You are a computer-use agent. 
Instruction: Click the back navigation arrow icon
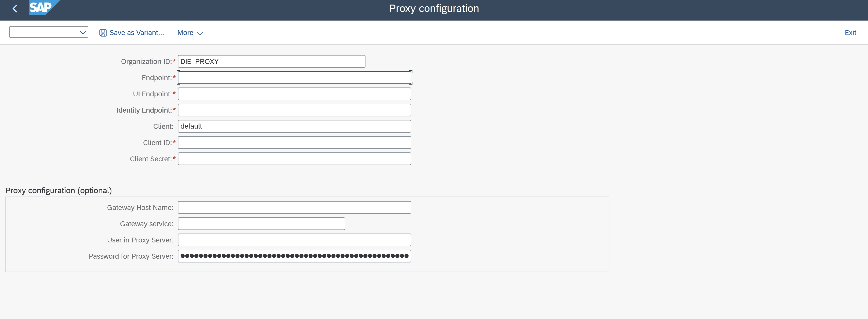(x=15, y=8)
